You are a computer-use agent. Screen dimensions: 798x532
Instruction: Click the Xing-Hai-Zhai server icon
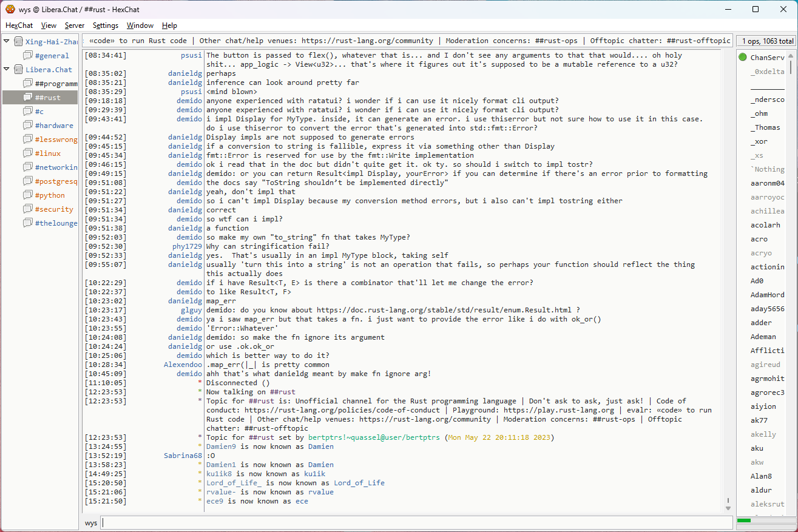[x=19, y=42]
